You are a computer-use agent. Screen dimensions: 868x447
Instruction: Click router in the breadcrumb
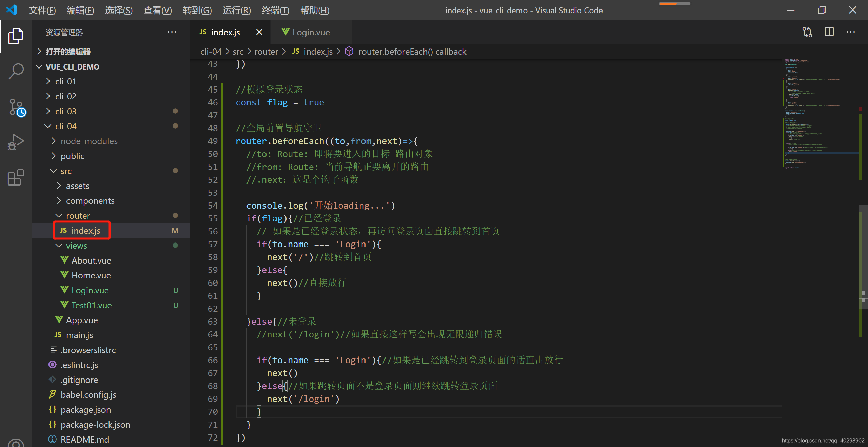(266, 52)
